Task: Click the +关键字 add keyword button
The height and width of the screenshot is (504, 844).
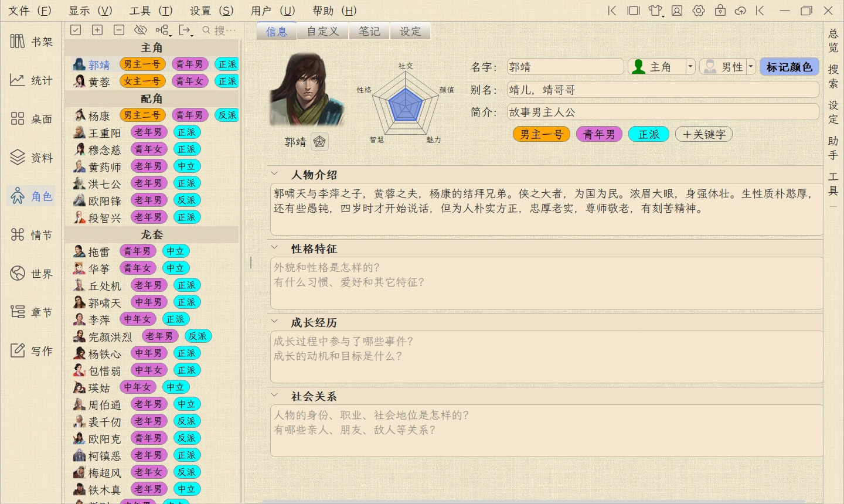Action: 703,134
